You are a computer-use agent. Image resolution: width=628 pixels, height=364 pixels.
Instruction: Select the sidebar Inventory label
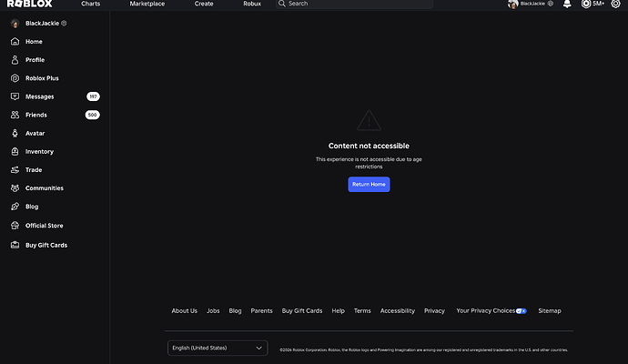point(39,151)
